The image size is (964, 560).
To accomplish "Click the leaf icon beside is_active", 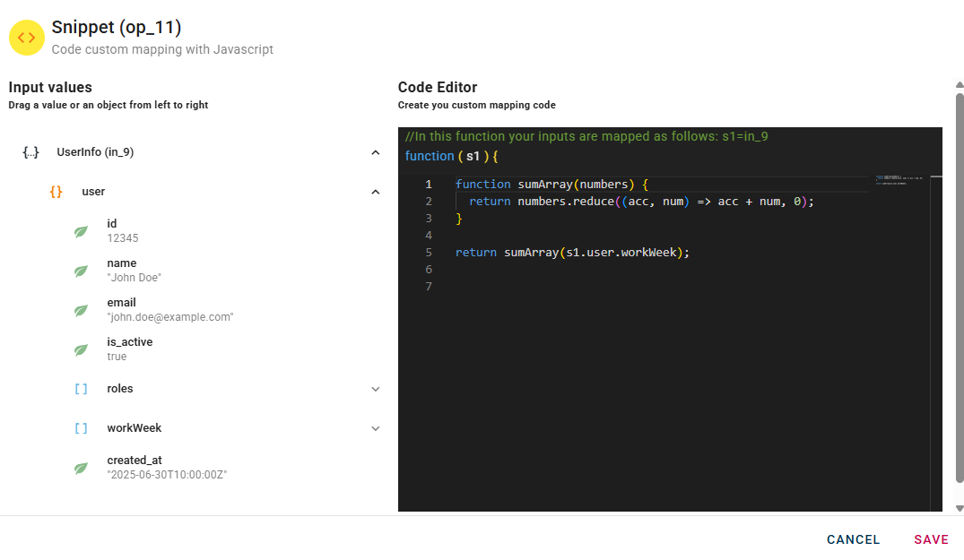I will click(81, 349).
